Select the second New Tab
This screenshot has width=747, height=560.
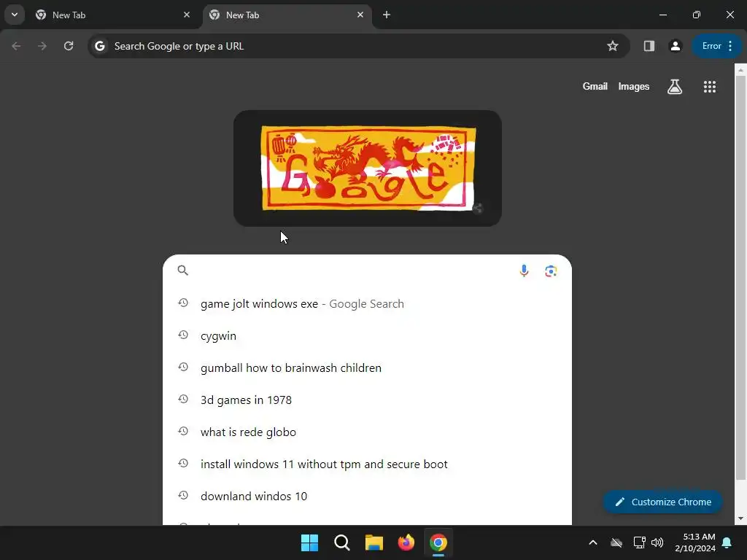coord(287,15)
